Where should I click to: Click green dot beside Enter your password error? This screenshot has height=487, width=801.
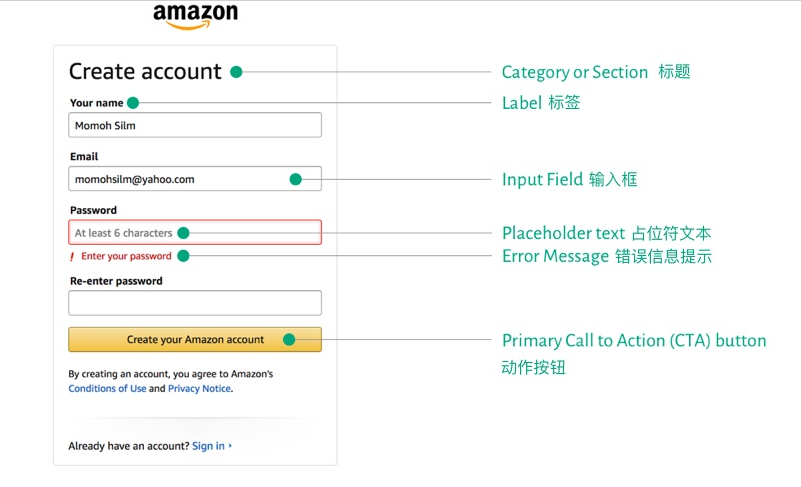tap(182, 256)
